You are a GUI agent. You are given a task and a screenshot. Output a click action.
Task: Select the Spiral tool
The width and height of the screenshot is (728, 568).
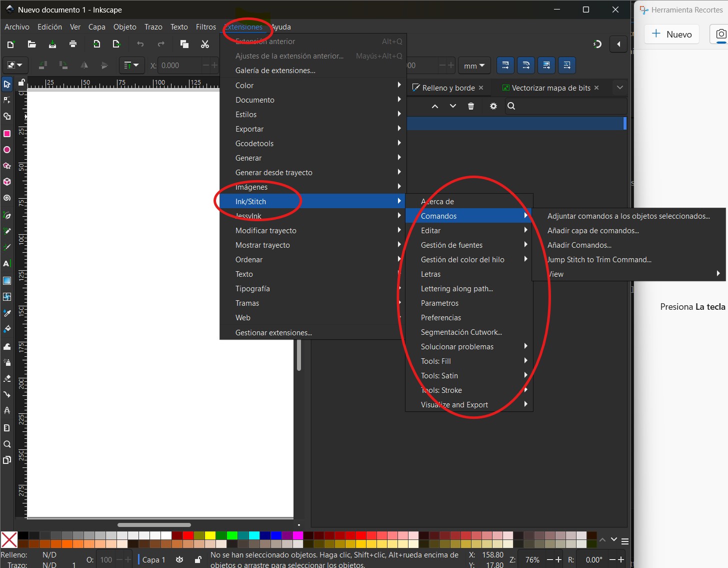click(x=7, y=198)
